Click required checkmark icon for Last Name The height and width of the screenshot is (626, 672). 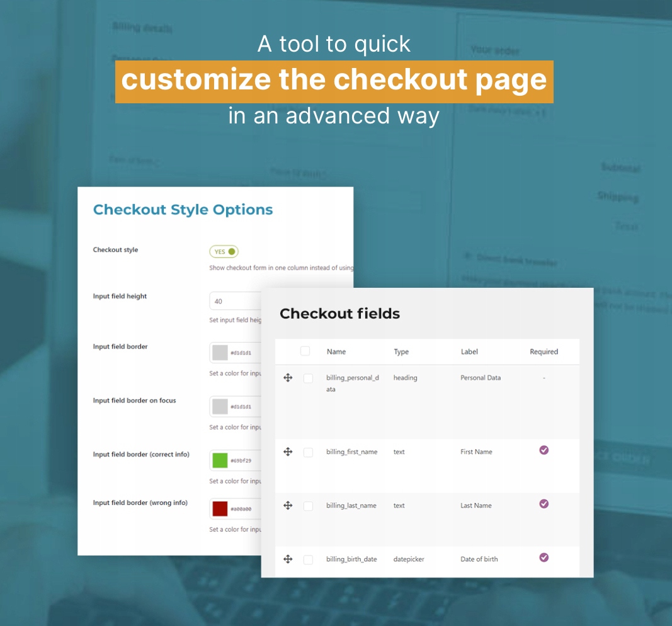[x=544, y=503]
